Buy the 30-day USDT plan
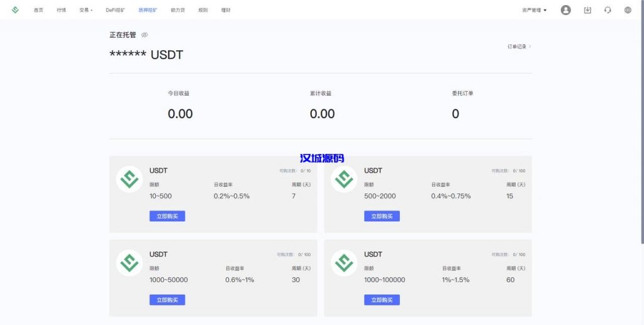 coord(167,300)
